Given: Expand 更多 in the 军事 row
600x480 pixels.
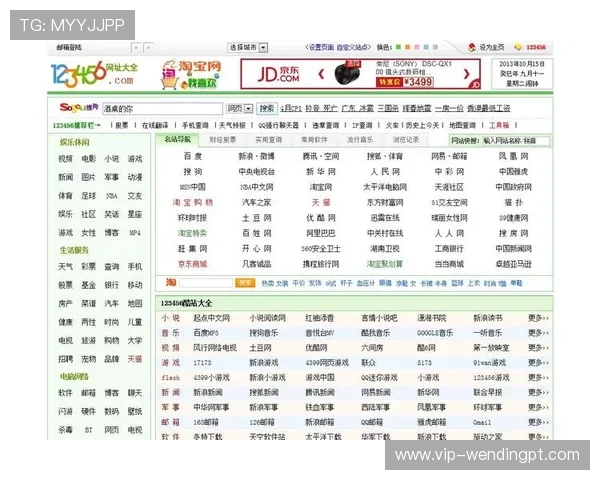Looking at the screenshot, I should pos(538,407).
